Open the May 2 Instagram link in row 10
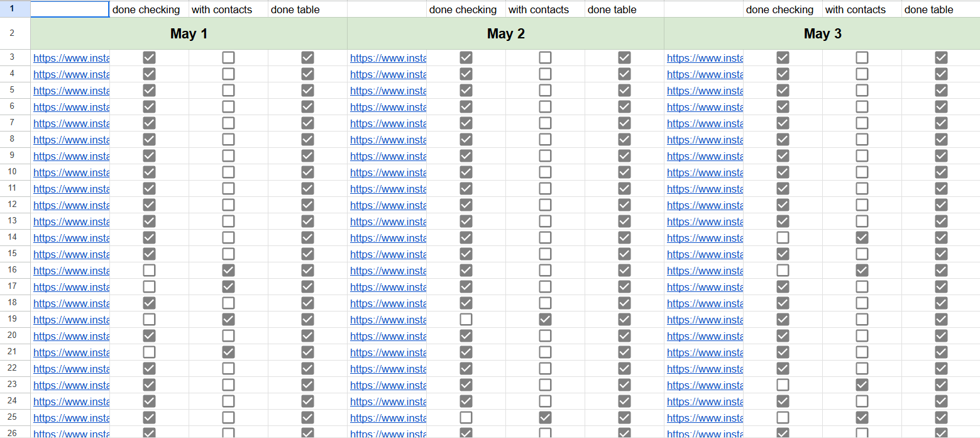 [388, 172]
